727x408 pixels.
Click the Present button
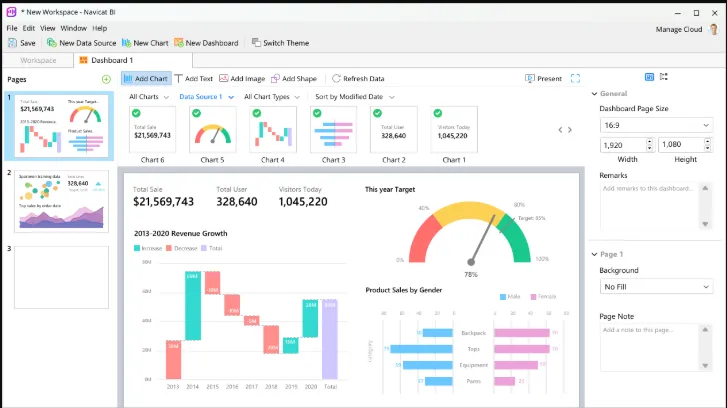tap(543, 78)
